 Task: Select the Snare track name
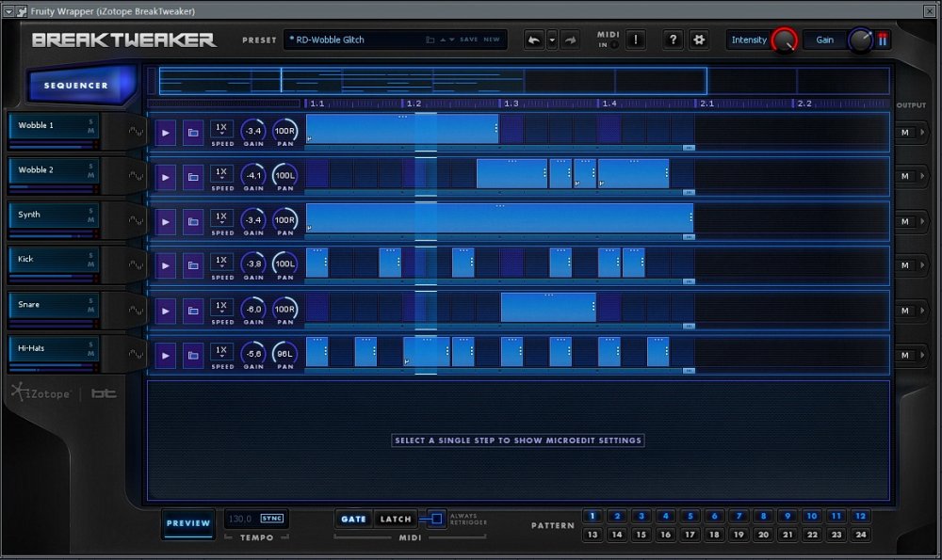(28, 304)
